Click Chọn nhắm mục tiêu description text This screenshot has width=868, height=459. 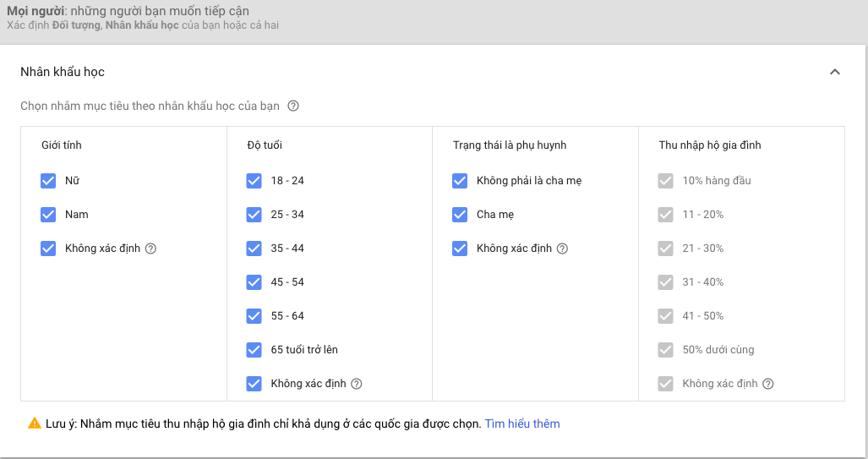point(150,106)
